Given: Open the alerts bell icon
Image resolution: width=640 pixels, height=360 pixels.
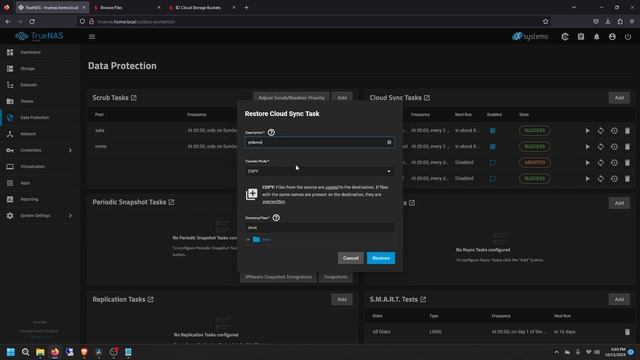Looking at the screenshot, I should [596, 37].
